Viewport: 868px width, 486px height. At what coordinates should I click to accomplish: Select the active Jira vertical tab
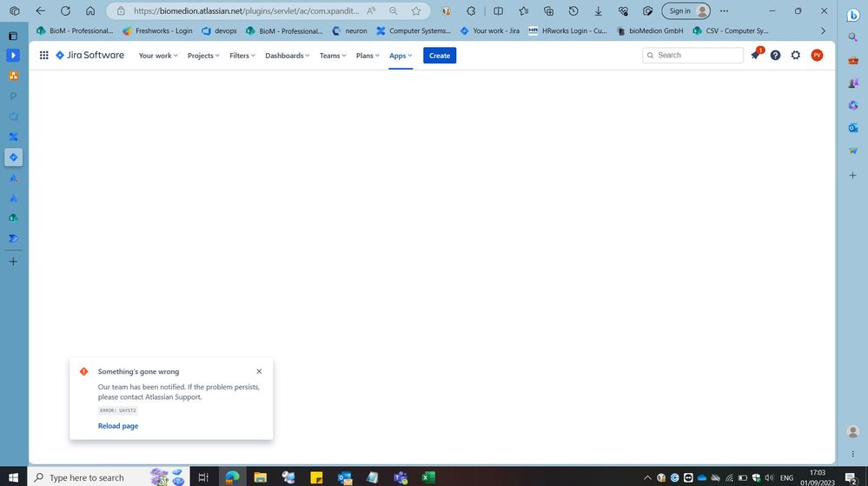point(13,157)
